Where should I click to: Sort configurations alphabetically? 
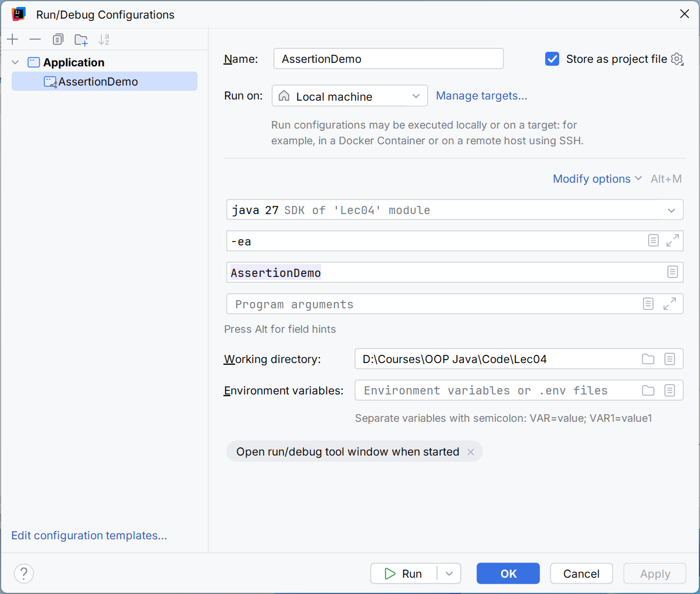(104, 40)
